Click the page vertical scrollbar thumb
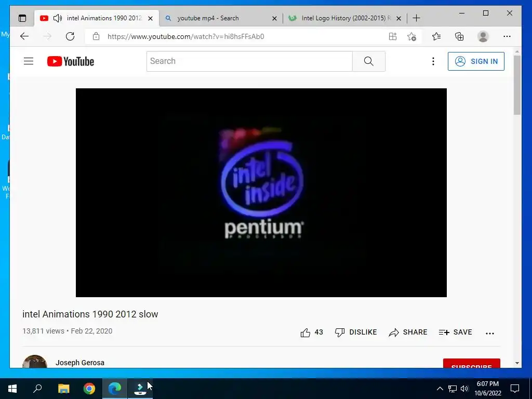The width and height of the screenshot is (532, 399). point(517,85)
